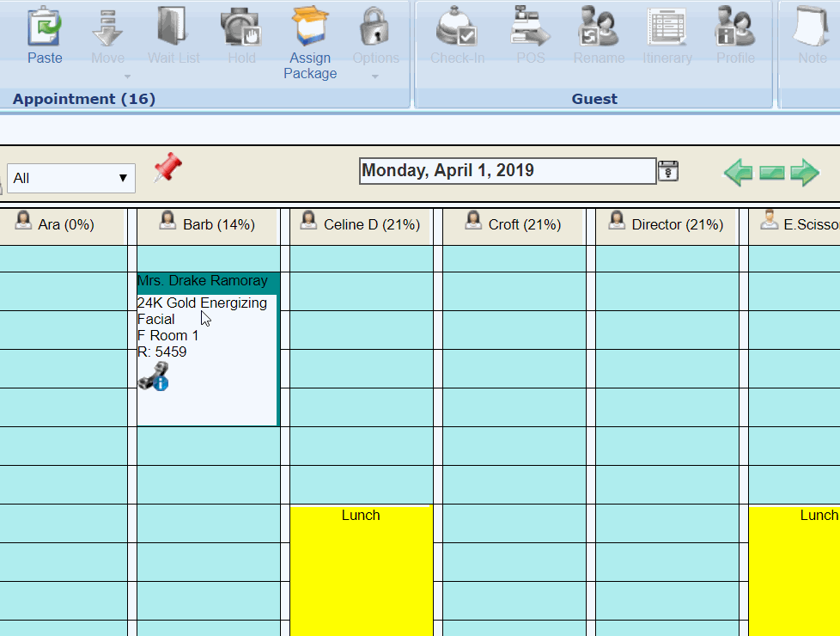Expand the Move dropdown arrow

point(127,76)
